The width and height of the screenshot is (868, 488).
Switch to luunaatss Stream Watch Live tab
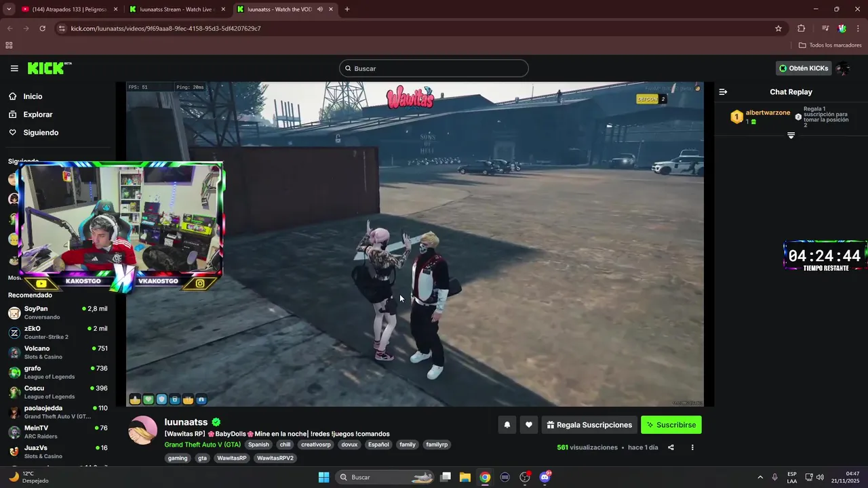point(176,9)
